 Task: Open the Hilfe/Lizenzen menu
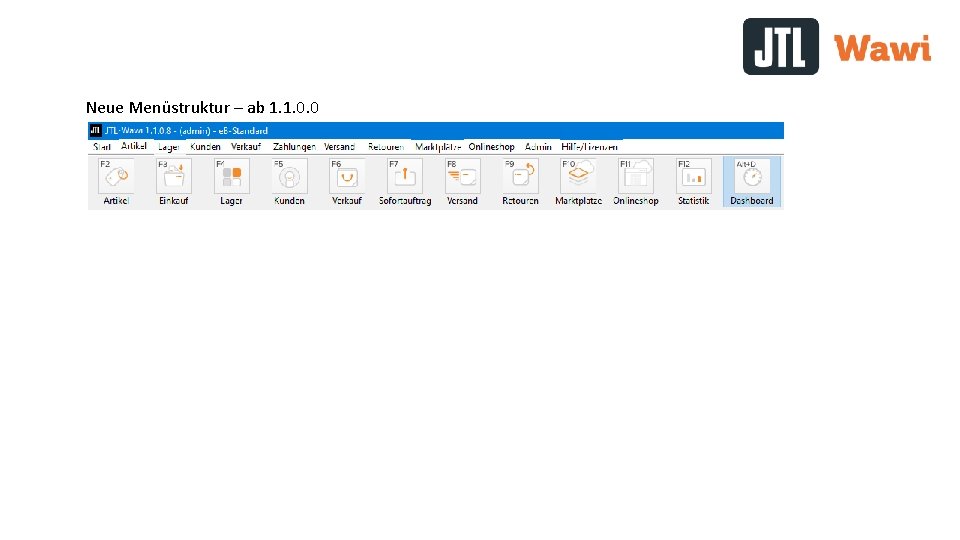point(590,147)
